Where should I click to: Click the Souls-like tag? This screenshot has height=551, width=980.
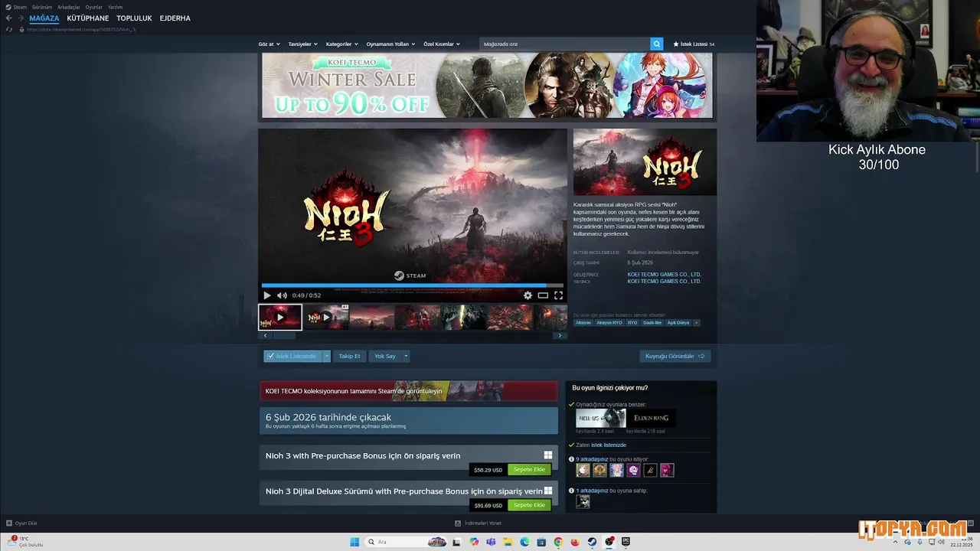click(652, 322)
